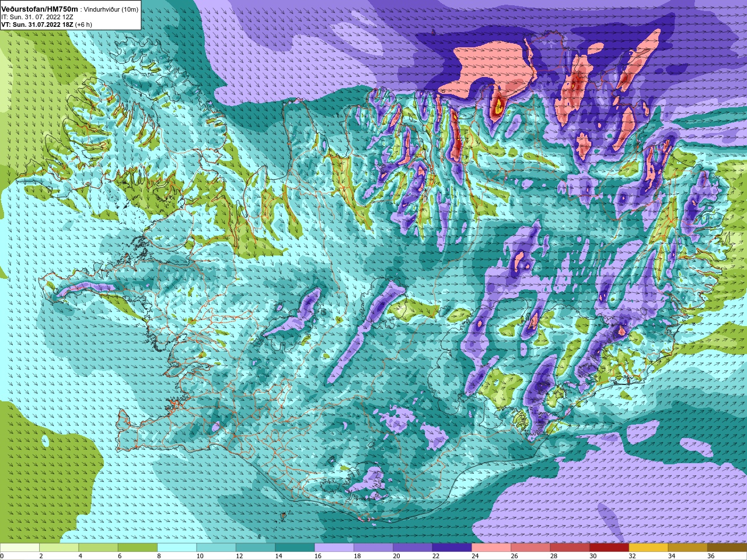Pick the light lavender 16–18 legend swatch
The width and height of the screenshot is (747, 560).
pyautogui.click(x=334, y=548)
